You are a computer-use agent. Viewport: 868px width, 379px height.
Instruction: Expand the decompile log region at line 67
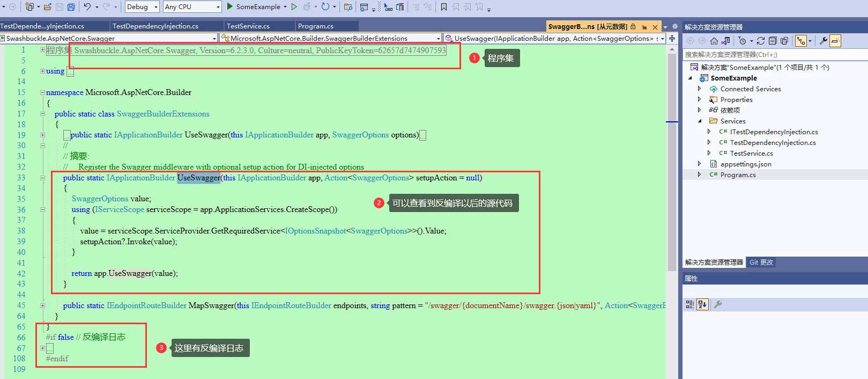[x=42, y=348]
